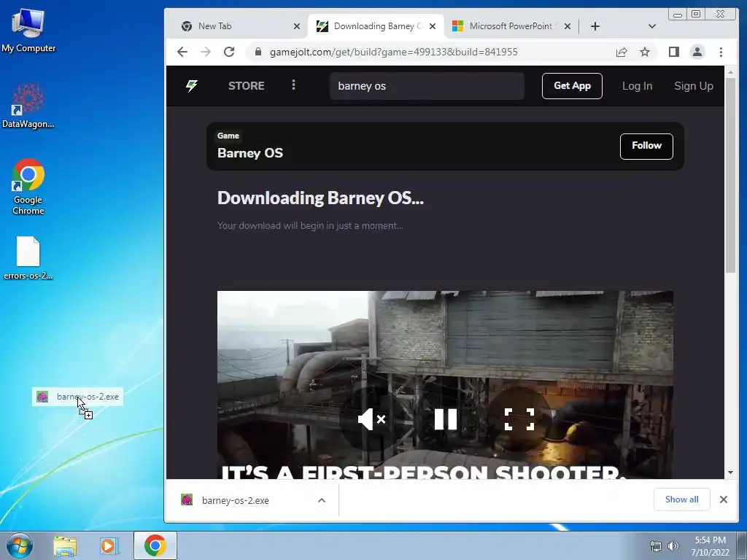Open the taskbar clock and date
The height and width of the screenshot is (560, 747).
pos(710,546)
